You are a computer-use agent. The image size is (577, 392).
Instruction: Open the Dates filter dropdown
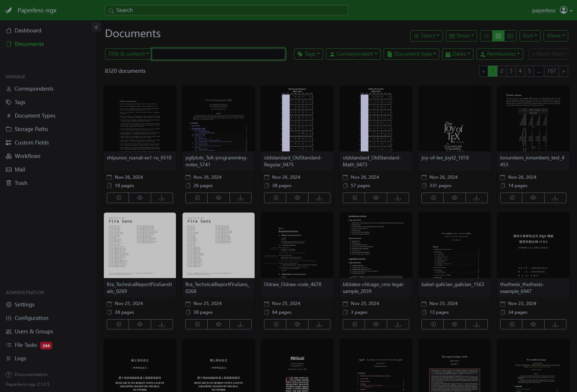[458, 54]
